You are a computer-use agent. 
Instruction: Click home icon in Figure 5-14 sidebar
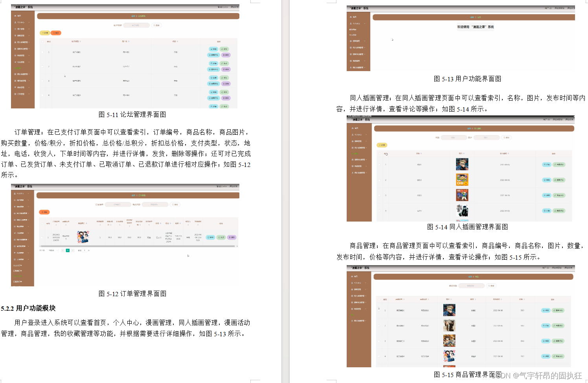click(353, 128)
